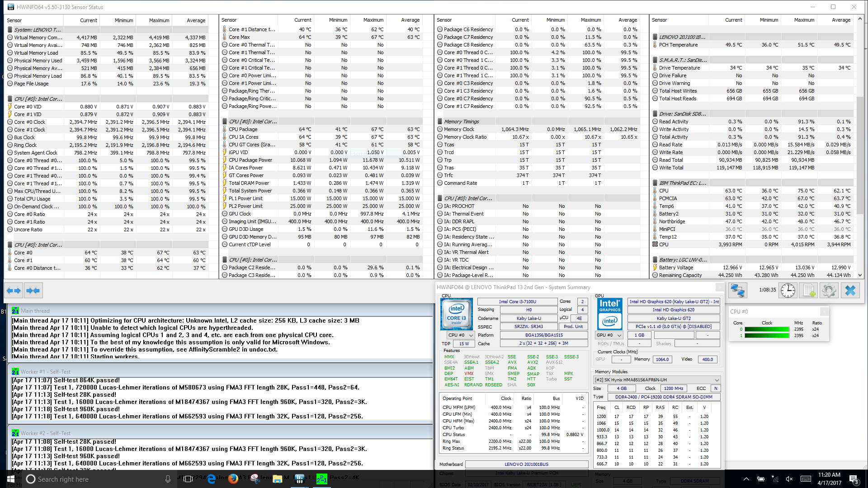Click the Intel Core i3-7100U name button
868x488 pixels.
click(x=517, y=302)
